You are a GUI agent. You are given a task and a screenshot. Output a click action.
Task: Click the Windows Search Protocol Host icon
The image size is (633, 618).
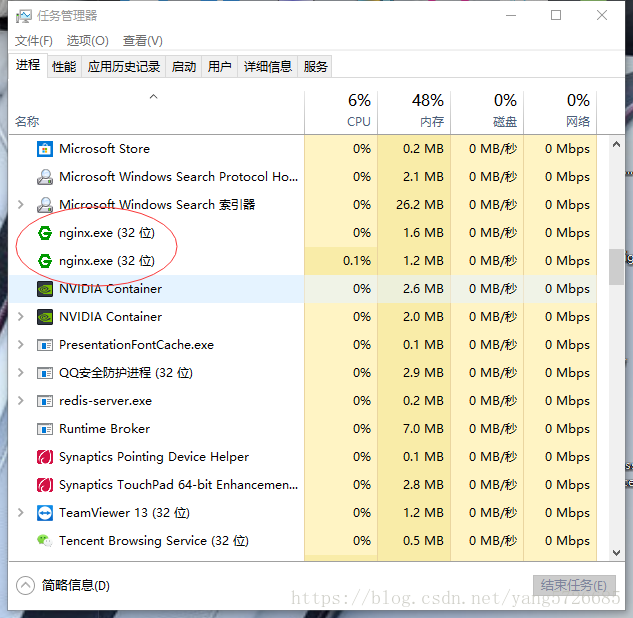pos(45,177)
